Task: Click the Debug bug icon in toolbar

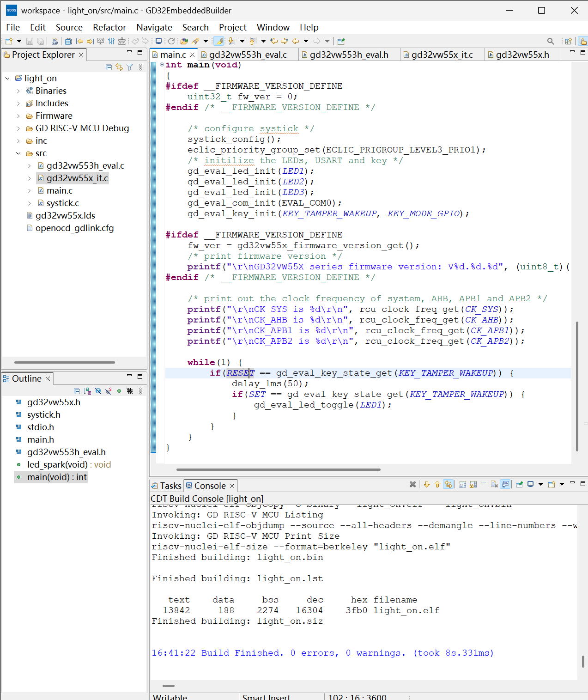Action: pos(68,41)
